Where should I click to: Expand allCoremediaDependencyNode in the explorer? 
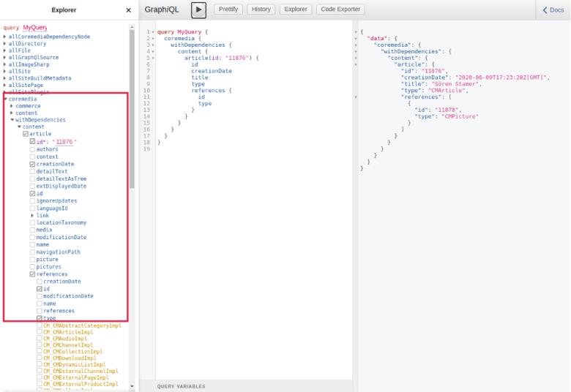click(4, 37)
